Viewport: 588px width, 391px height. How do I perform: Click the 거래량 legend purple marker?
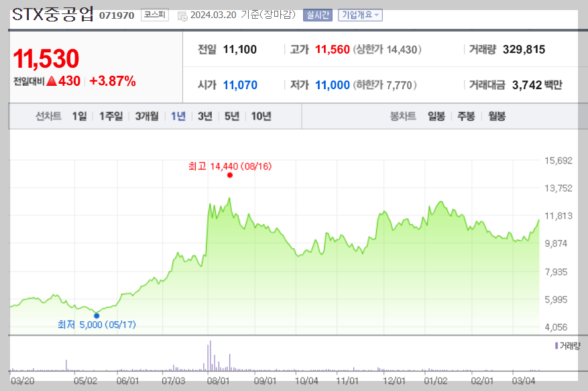(x=556, y=345)
